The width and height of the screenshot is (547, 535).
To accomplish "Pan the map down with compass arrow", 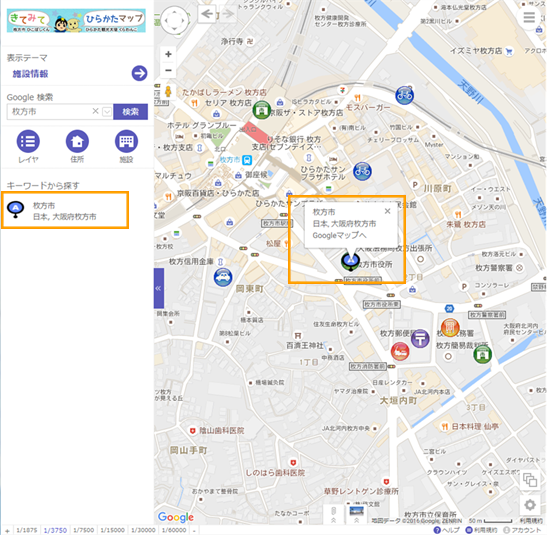I will 174,29.
